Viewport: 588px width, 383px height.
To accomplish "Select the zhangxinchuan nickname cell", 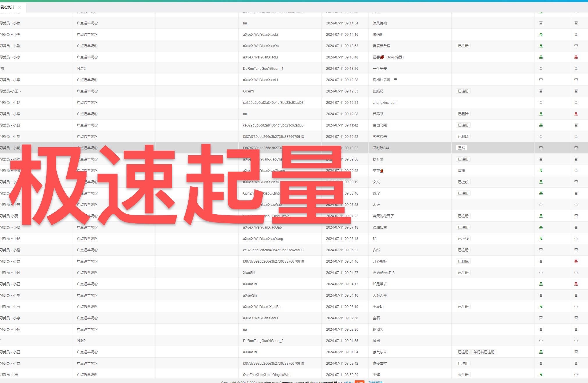I will pos(384,103).
